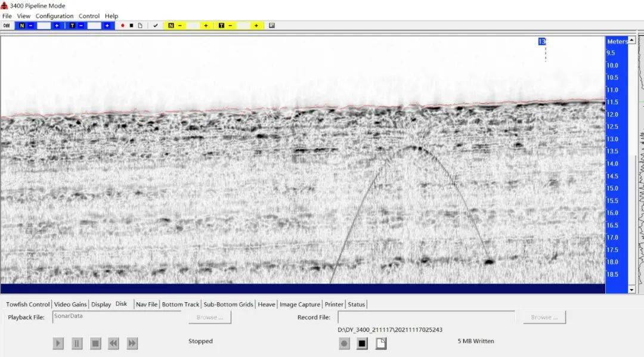Click the panel icon at toolbar's right end
This screenshot has width=644, height=357.
click(272, 26)
